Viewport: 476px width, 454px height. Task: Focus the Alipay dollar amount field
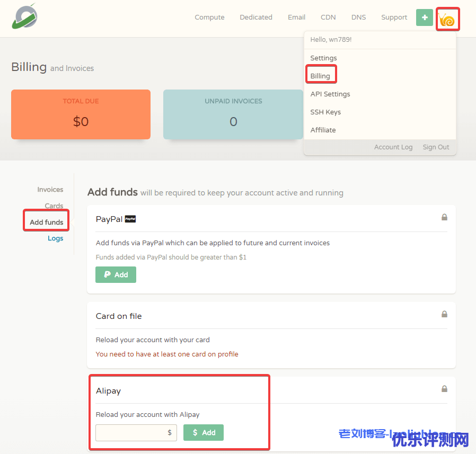[136, 432]
